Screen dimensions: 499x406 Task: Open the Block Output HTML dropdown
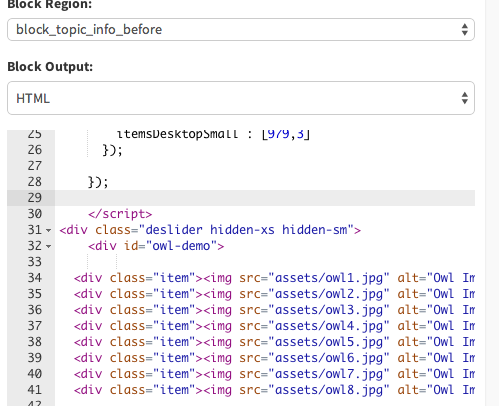(x=241, y=98)
